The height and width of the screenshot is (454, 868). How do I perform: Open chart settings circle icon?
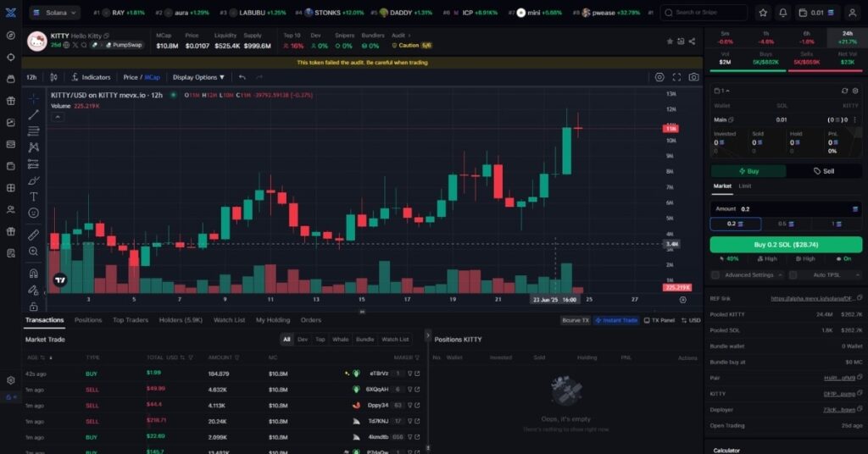point(659,77)
